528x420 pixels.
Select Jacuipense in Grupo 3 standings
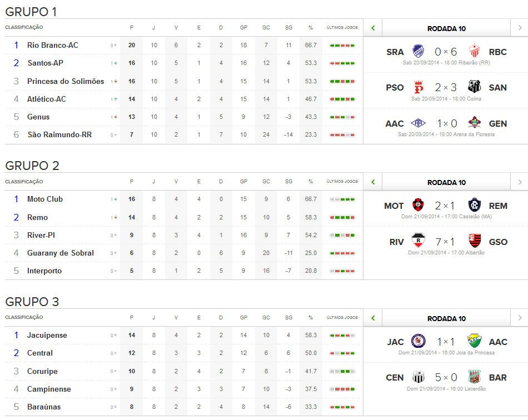[47, 335]
